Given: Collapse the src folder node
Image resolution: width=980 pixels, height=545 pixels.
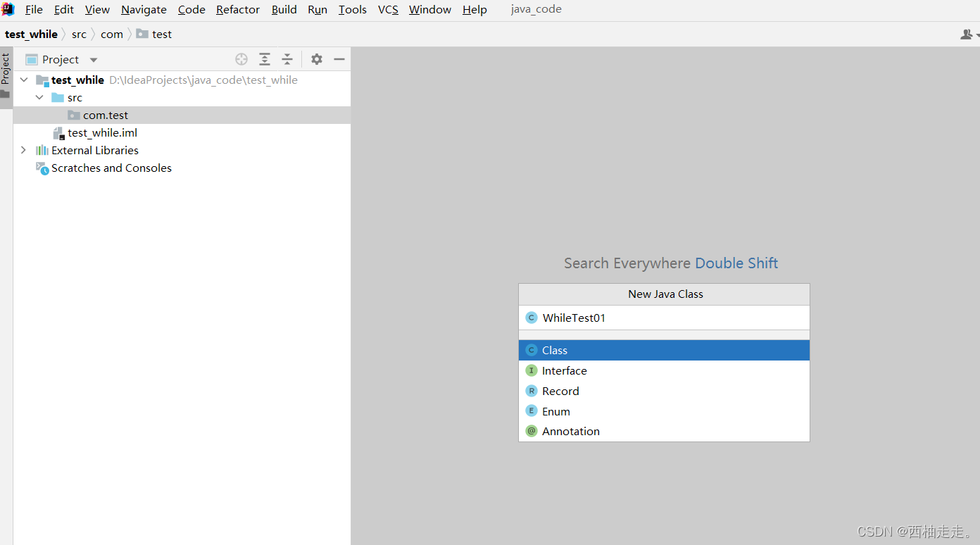Looking at the screenshot, I should pyautogui.click(x=39, y=97).
